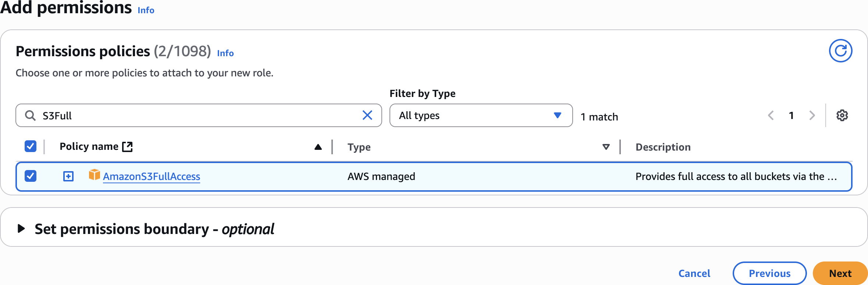This screenshot has height=285, width=868.
Task: Open the Filter by Type dropdown
Action: [481, 115]
